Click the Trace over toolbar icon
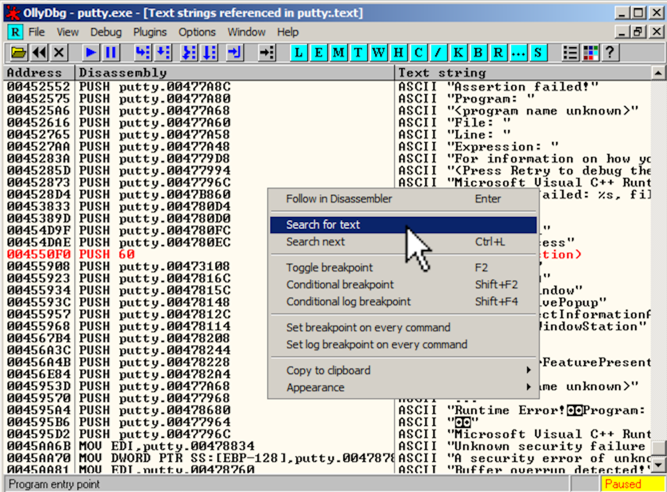The height and width of the screenshot is (492, 667). point(210,53)
